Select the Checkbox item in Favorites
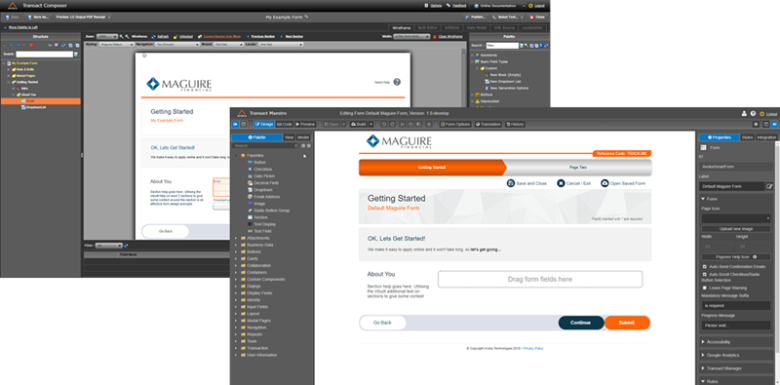The height and width of the screenshot is (385, 780). (x=264, y=169)
